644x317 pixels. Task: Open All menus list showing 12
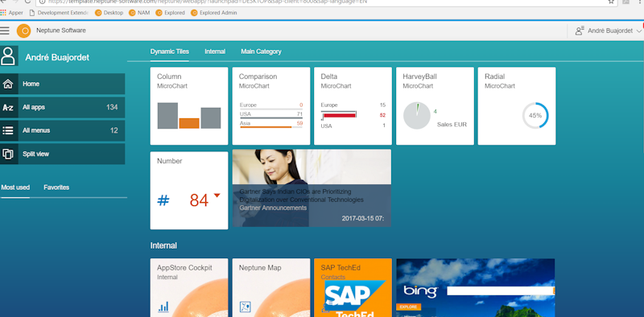pos(63,130)
